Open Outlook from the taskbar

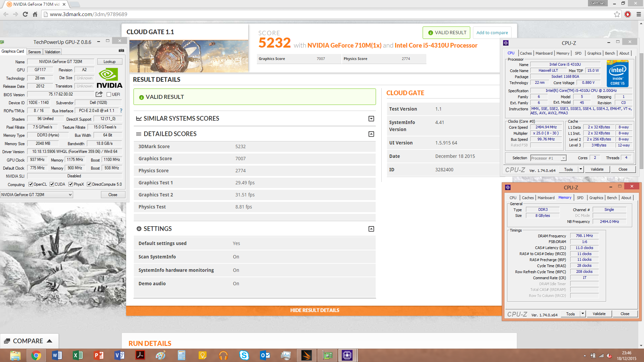point(265,355)
